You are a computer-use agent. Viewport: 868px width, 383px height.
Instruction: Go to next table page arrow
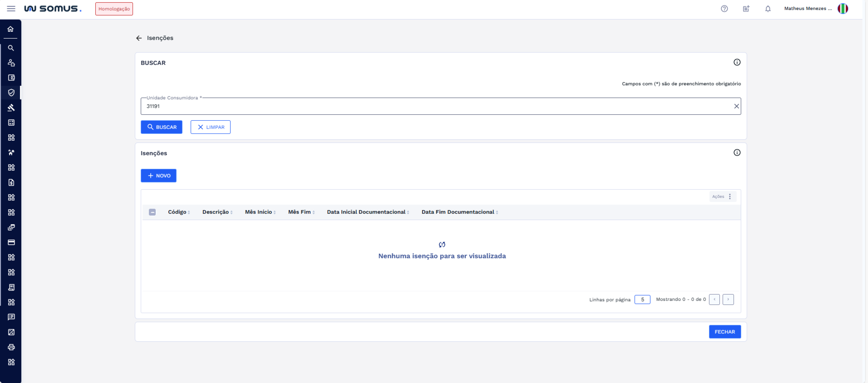click(728, 299)
